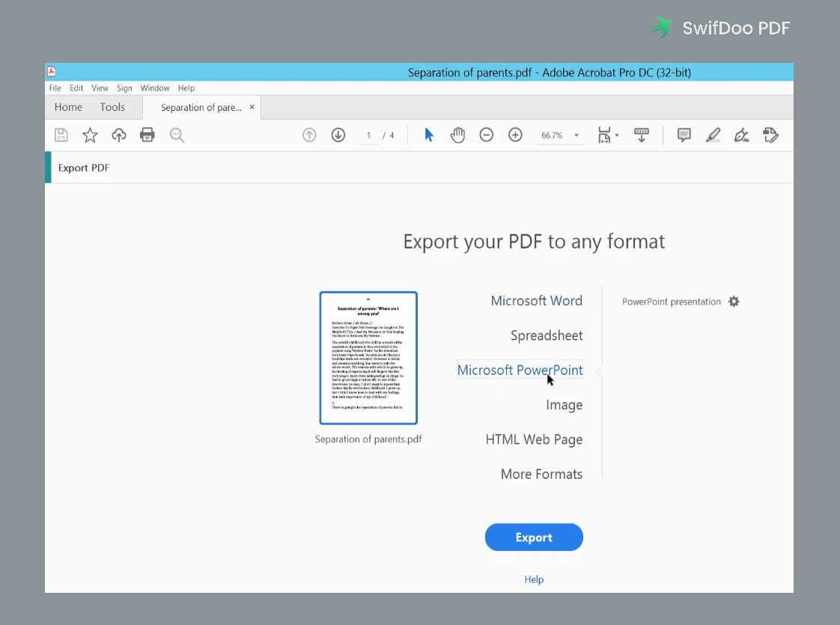This screenshot has width=840, height=625.
Task: Choose HTML Web Page export format
Action: coord(534,439)
